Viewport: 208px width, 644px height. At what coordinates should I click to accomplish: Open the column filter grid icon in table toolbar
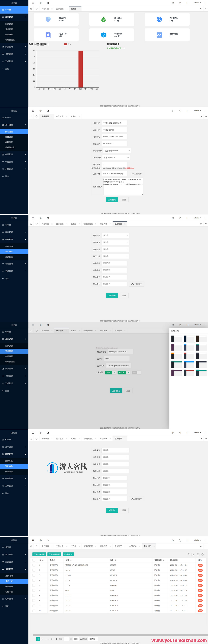click(x=189, y=554)
